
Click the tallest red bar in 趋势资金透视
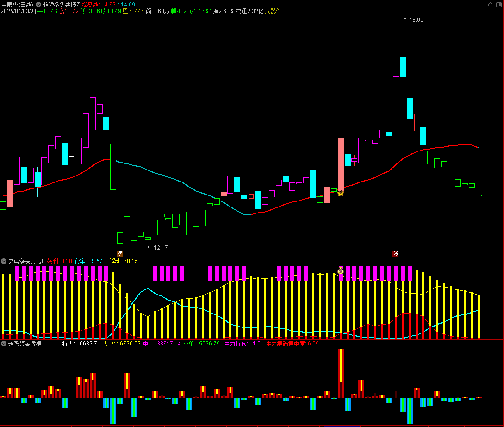click(x=341, y=373)
